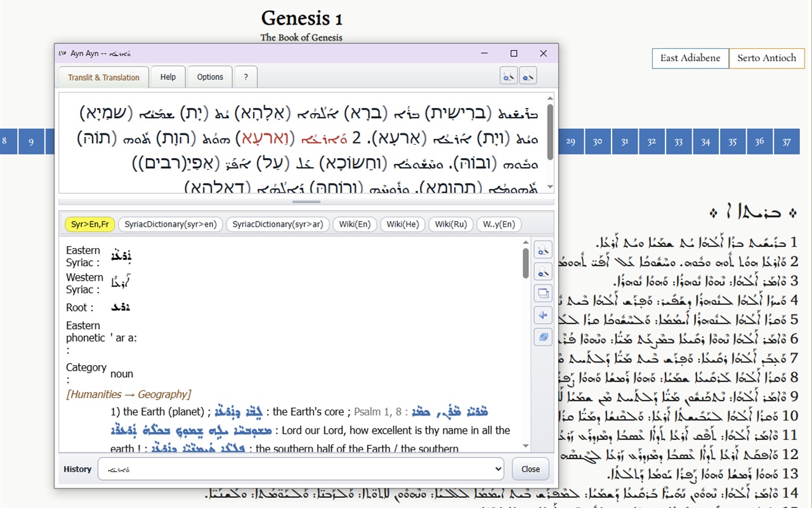Switch to the Help tab
Viewport: 812px width, 508px height.
pyautogui.click(x=168, y=77)
